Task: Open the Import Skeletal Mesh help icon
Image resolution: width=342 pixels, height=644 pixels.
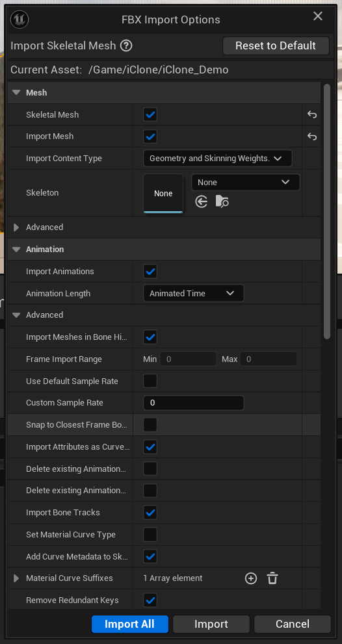Action: click(x=126, y=45)
